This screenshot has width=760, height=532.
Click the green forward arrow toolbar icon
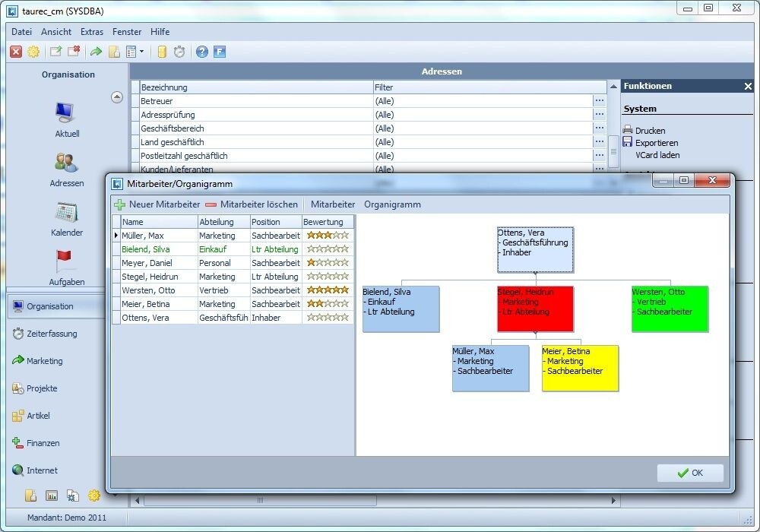[x=96, y=52]
